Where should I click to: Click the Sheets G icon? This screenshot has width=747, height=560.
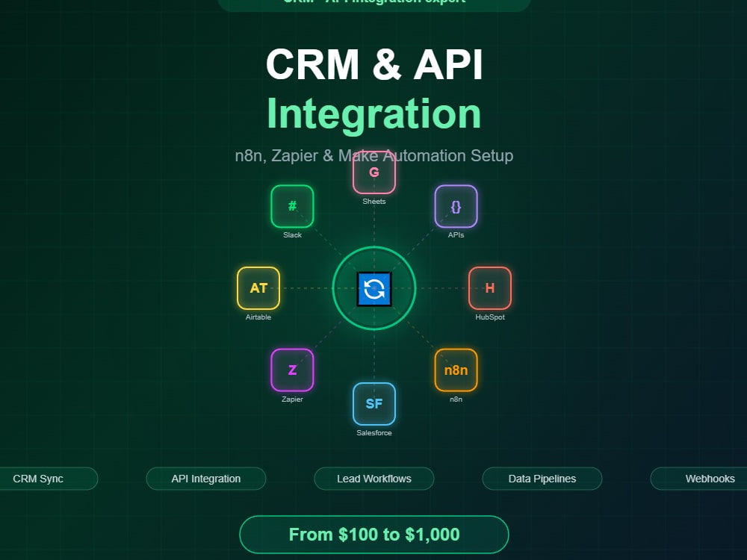(374, 172)
